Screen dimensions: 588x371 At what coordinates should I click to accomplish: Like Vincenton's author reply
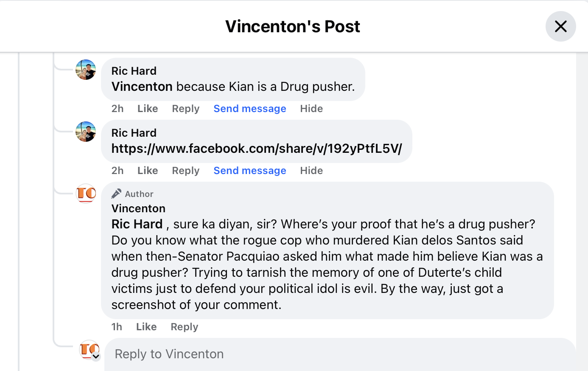(x=146, y=327)
